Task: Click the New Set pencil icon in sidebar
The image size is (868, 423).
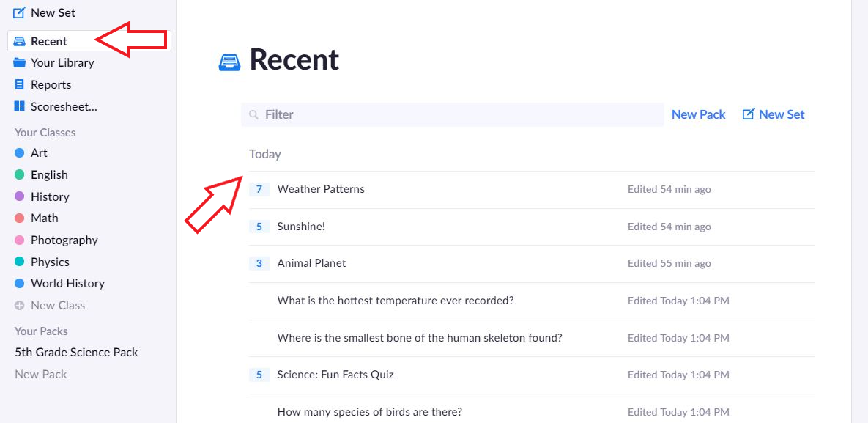Action: pos(19,12)
